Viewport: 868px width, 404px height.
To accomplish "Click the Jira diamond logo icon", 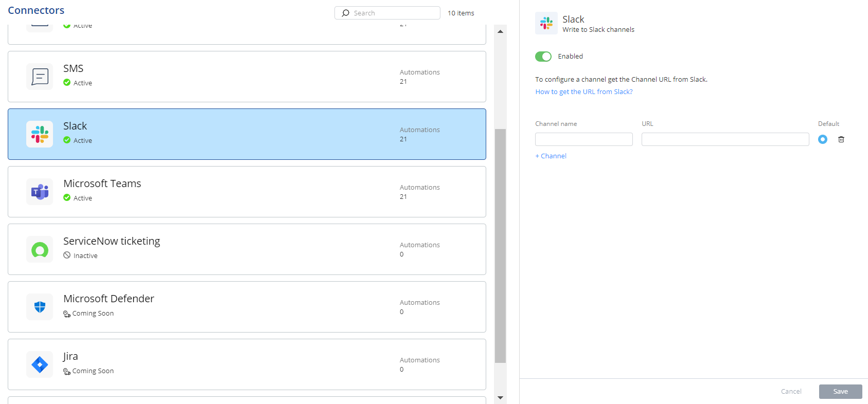I will tap(40, 364).
